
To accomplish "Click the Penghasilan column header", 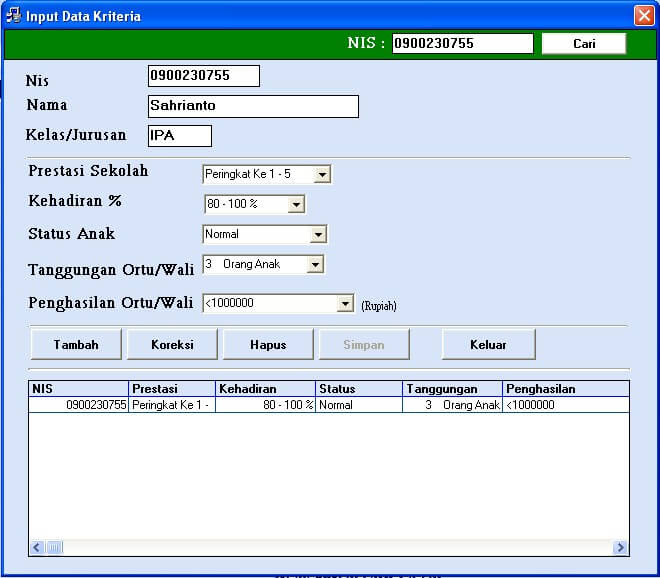I will click(566, 389).
